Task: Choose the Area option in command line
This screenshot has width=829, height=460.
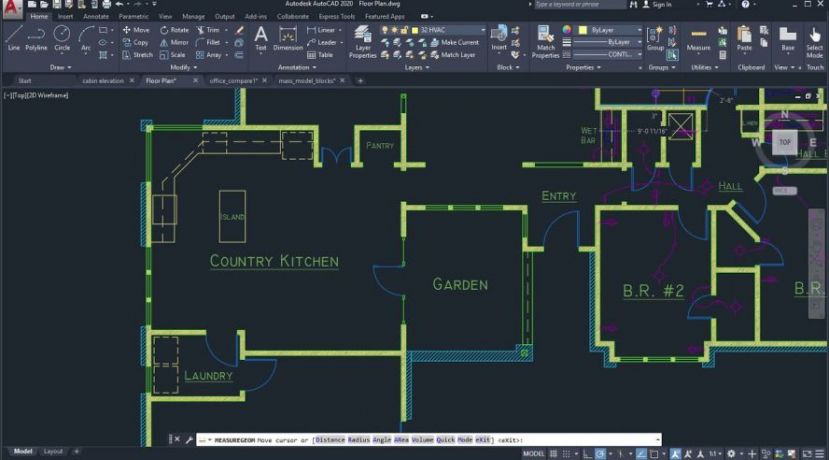Action: tap(401, 440)
